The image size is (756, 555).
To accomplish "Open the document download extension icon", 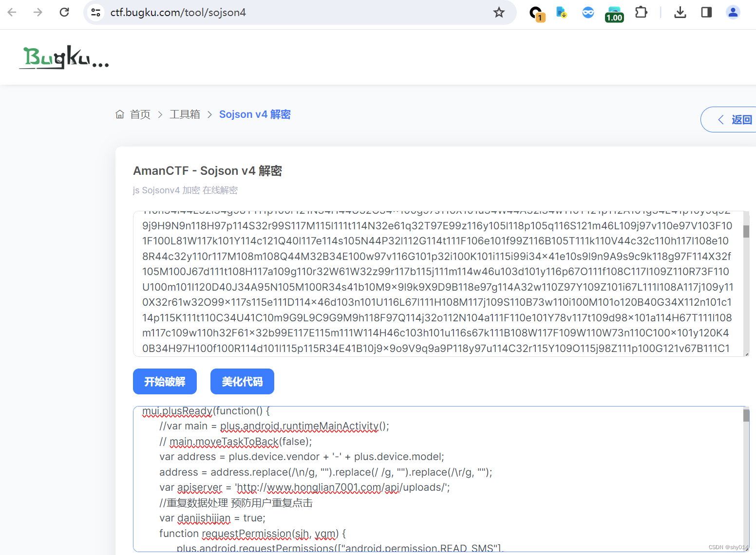I will tap(562, 12).
